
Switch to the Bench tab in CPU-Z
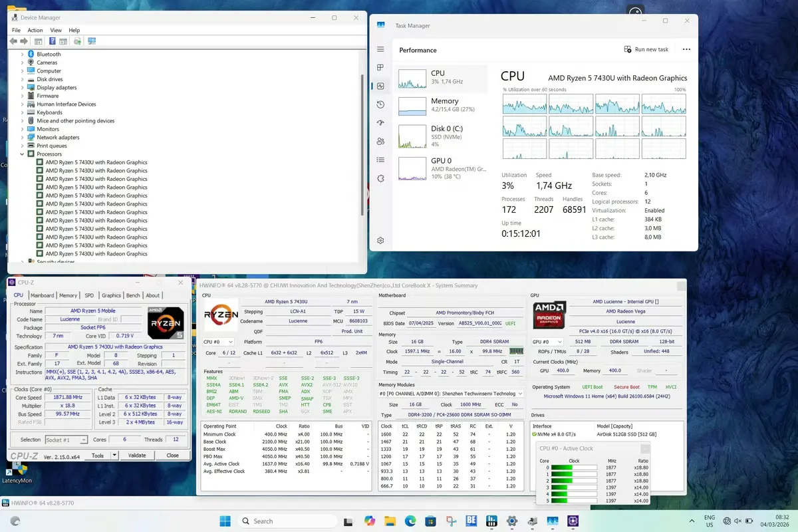133,295
